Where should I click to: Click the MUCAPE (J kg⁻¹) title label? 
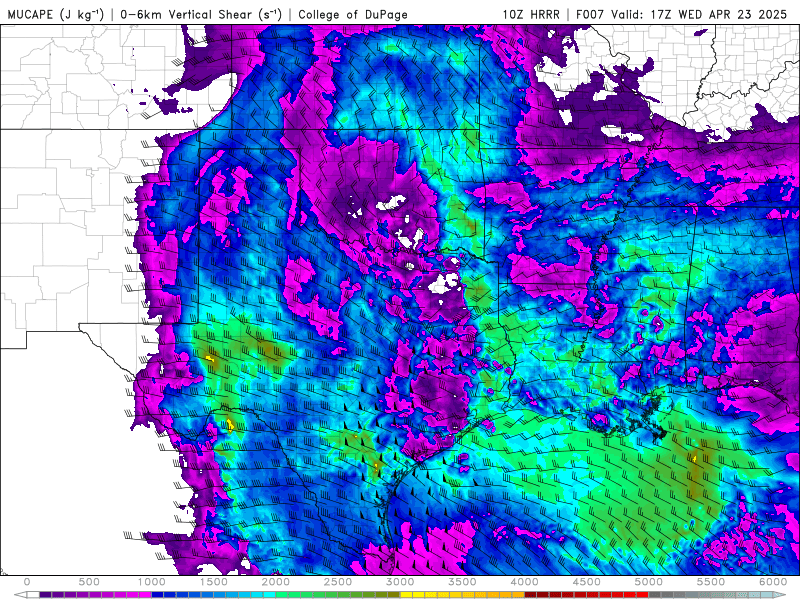[x=56, y=14]
